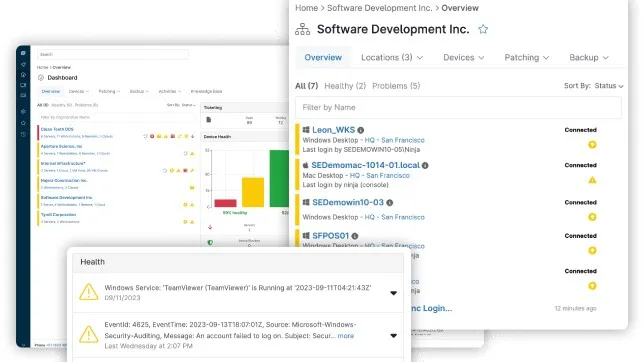The width and height of the screenshot is (644, 362).
Task: Open Knowledge Base tab in Dashboard window
Action: pos(207,91)
